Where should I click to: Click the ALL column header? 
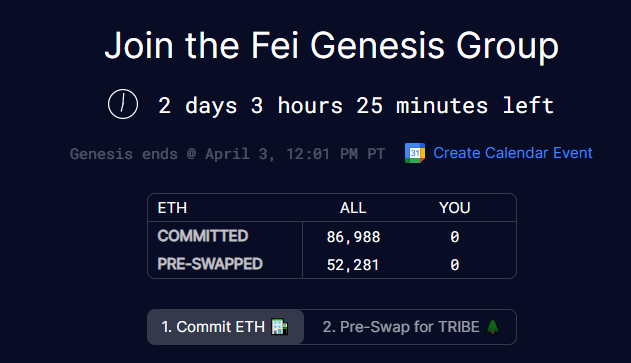click(x=353, y=208)
